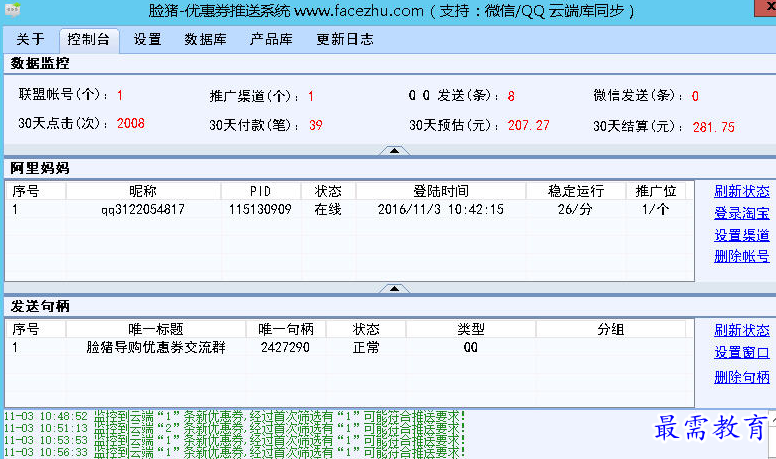Click 30天预估 value 207.27
The height and width of the screenshot is (459, 776).
[529, 125]
